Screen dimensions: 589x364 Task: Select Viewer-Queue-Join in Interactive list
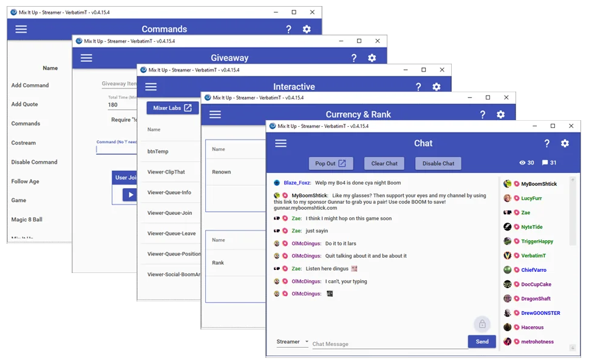tap(169, 213)
